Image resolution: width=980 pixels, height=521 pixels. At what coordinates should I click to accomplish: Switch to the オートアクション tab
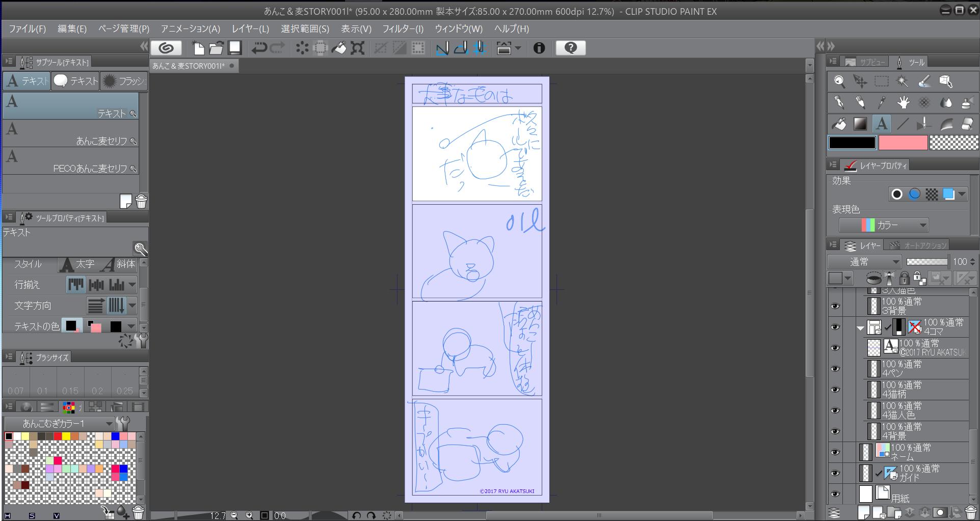click(918, 245)
